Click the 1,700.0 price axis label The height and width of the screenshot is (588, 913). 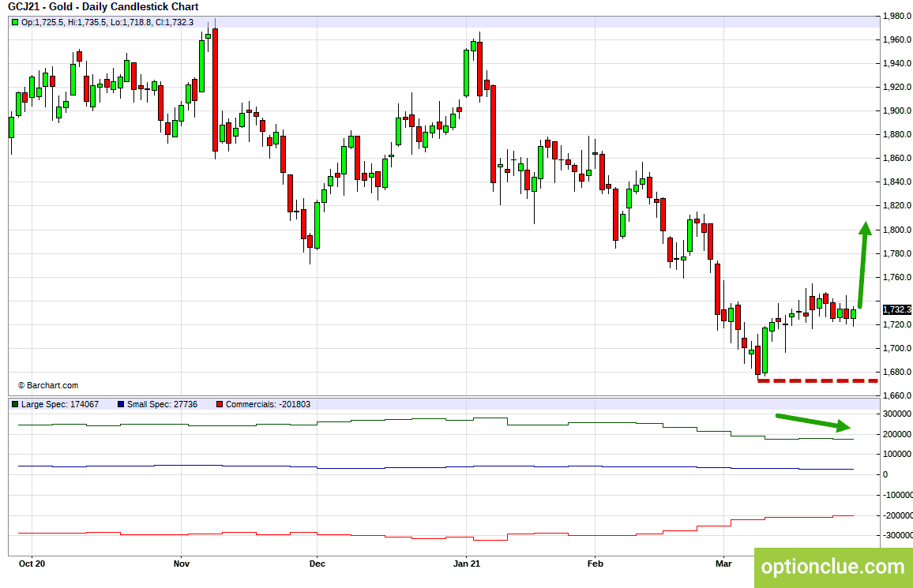(x=896, y=348)
